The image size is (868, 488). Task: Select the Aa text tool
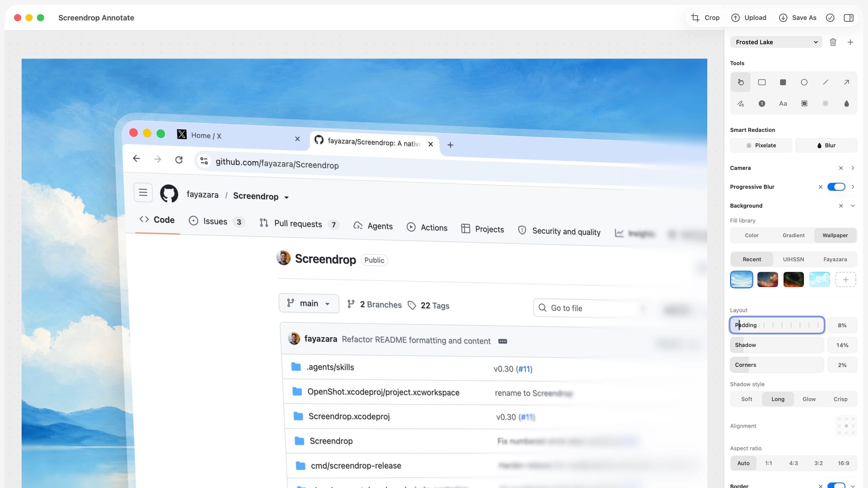coord(783,103)
